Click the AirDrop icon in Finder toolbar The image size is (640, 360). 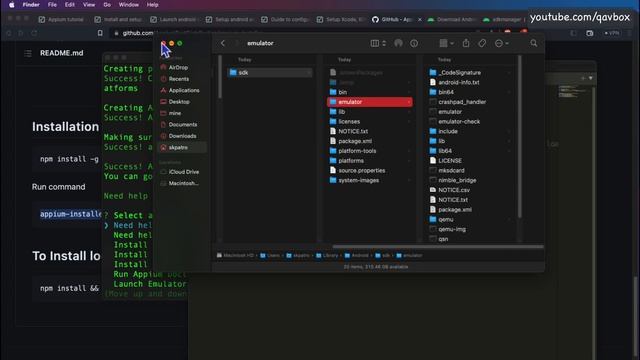tap(398, 43)
